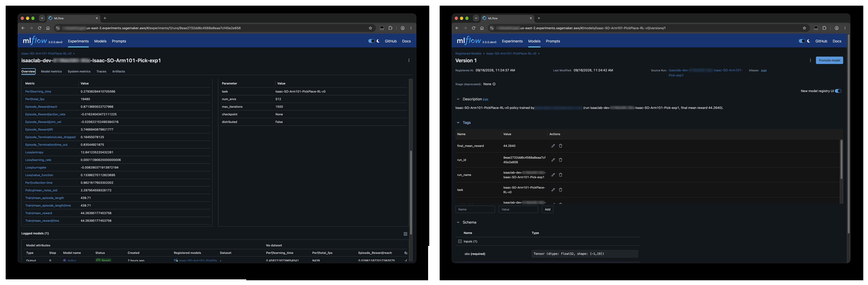Viewport: 868px width, 285px height.
Task: Switch to the System metrics tab
Action: 79,72
